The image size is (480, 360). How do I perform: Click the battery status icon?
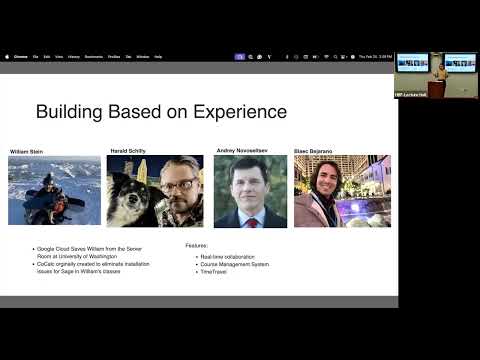pyautogui.click(x=315, y=57)
